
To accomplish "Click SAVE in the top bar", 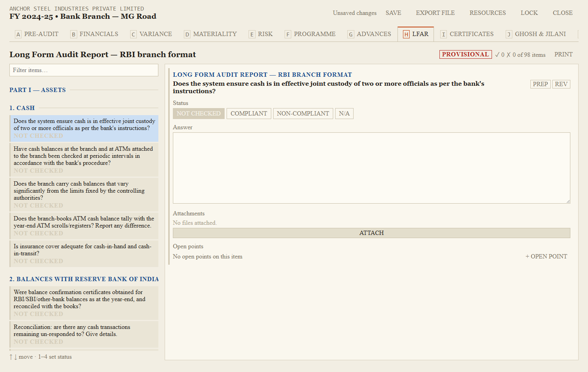I will [x=393, y=13].
